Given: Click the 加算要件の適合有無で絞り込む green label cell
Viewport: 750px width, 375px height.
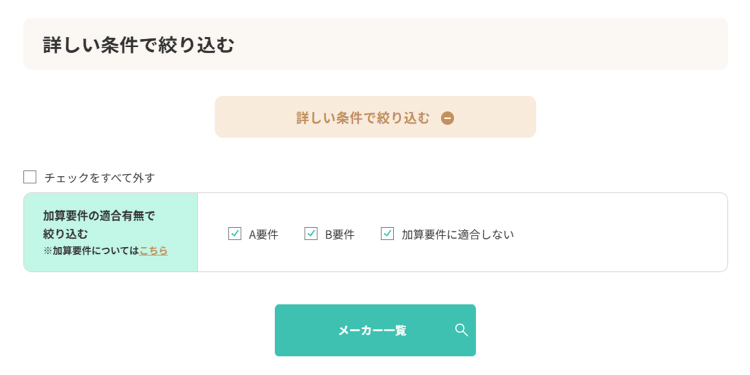Looking at the screenshot, I should pyautogui.click(x=110, y=232).
